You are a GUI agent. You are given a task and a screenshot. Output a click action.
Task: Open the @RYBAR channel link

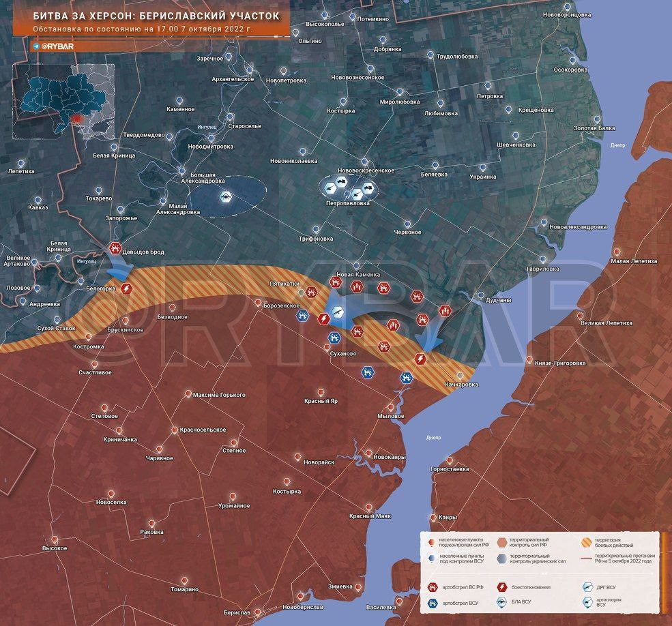tap(57, 46)
